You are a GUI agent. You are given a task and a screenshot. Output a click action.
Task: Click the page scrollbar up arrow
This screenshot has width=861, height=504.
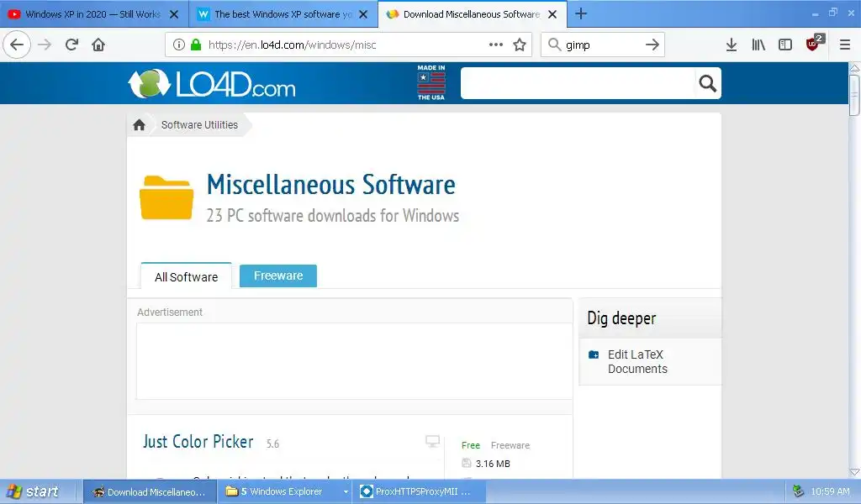pos(854,68)
